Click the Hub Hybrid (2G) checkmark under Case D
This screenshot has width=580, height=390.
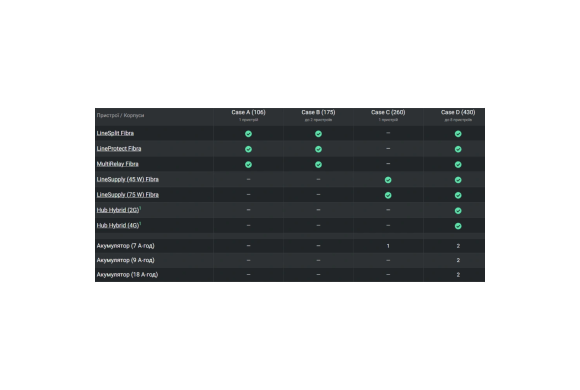[458, 211]
